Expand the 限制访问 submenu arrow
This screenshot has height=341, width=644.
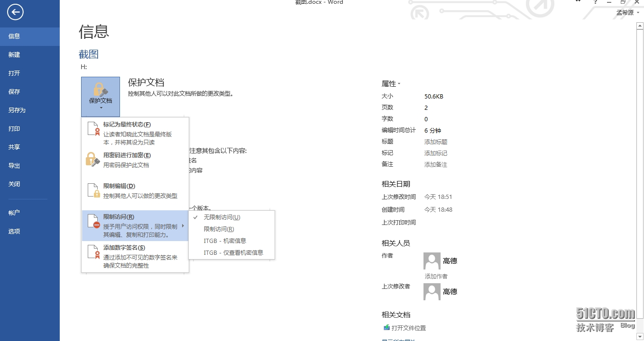click(x=183, y=226)
